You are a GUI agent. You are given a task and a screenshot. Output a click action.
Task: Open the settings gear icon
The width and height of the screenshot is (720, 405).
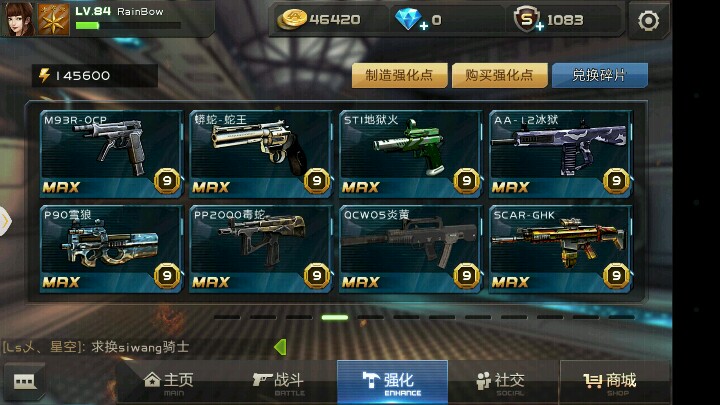(x=648, y=21)
